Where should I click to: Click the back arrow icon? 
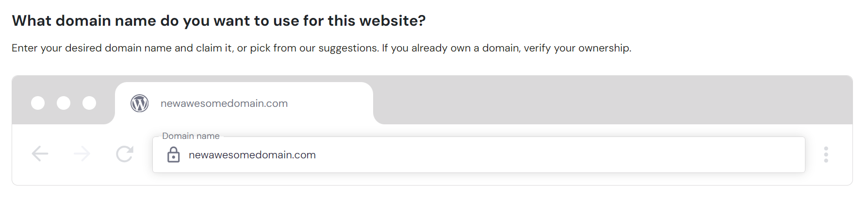point(40,154)
